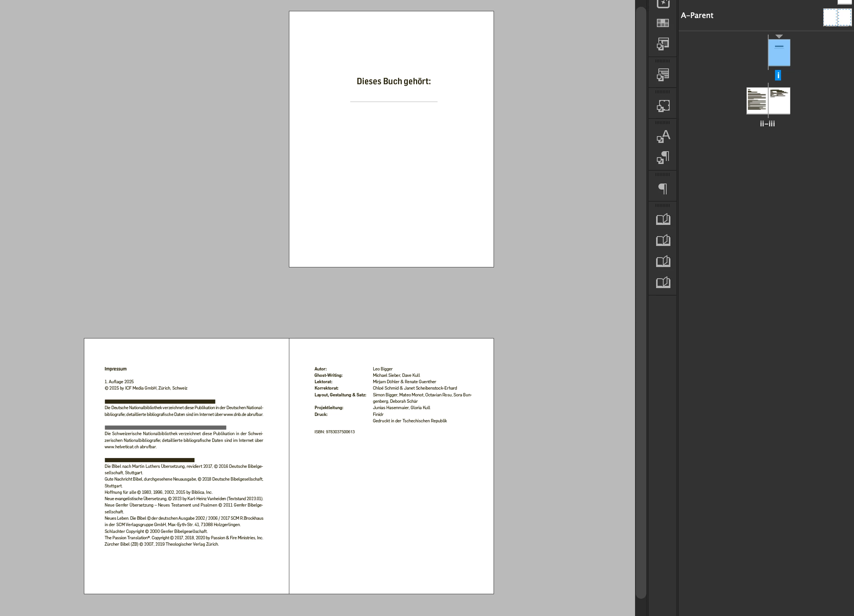Select page i thumbnail in Pages panel

(779, 53)
